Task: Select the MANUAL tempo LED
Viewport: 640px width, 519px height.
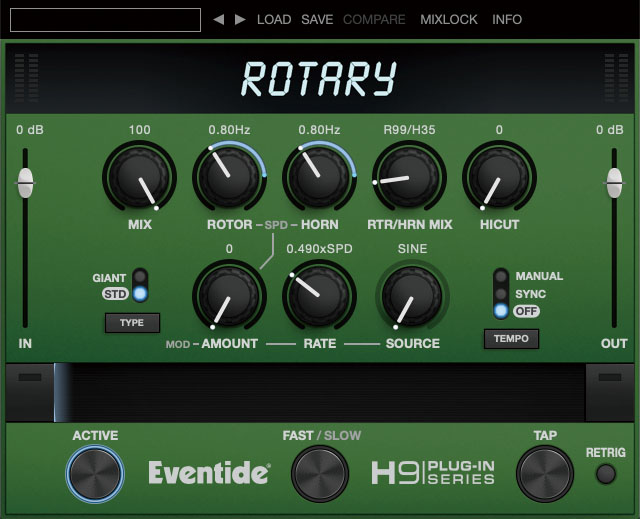Action: (501, 276)
